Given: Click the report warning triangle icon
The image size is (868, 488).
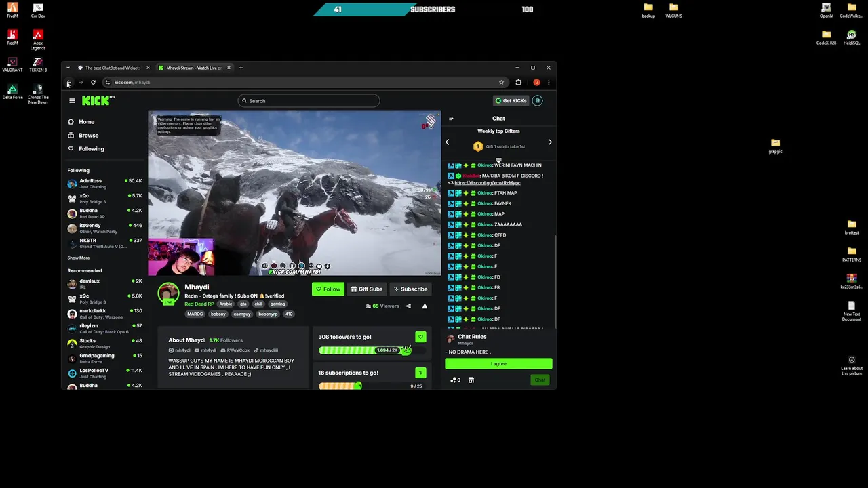Looking at the screenshot, I should click(425, 306).
